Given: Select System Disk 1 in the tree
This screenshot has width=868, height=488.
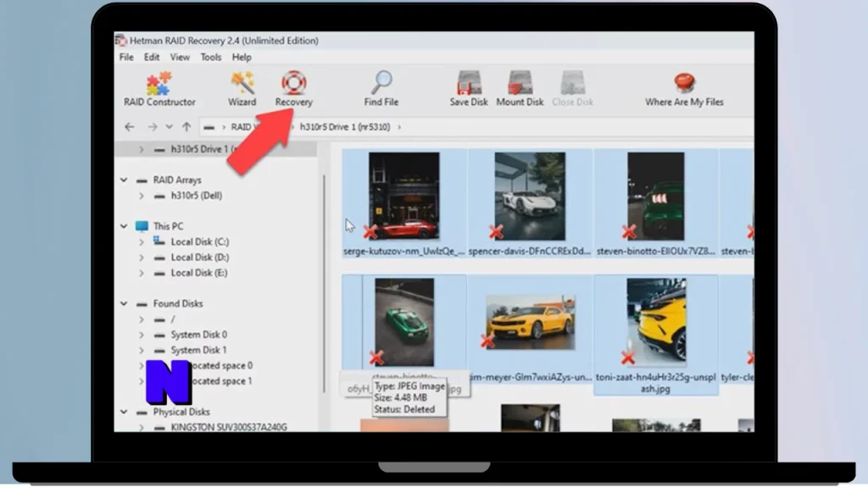Looking at the screenshot, I should click(x=198, y=350).
